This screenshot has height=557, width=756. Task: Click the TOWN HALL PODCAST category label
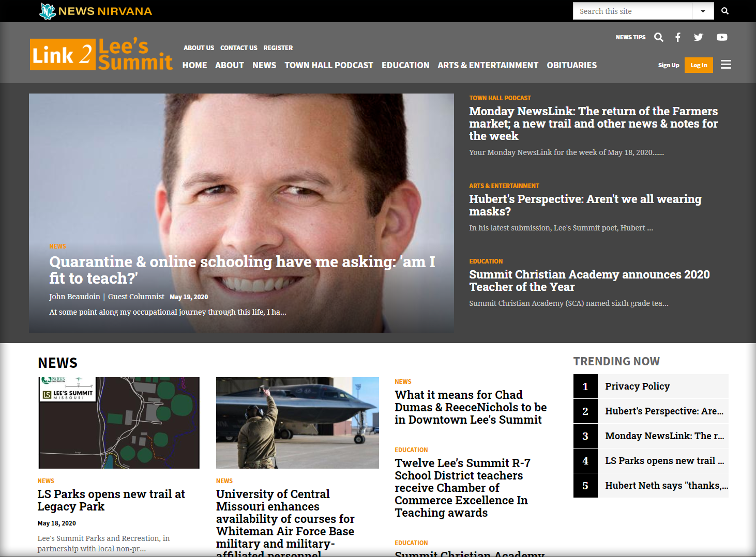pos(500,98)
